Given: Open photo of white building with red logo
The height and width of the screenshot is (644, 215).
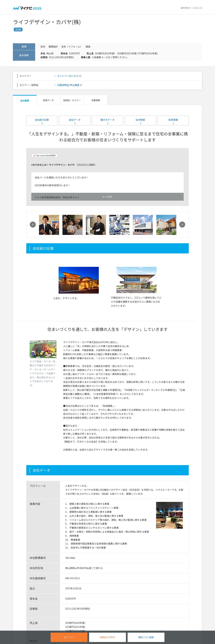Looking at the screenshot, I should (143, 225).
